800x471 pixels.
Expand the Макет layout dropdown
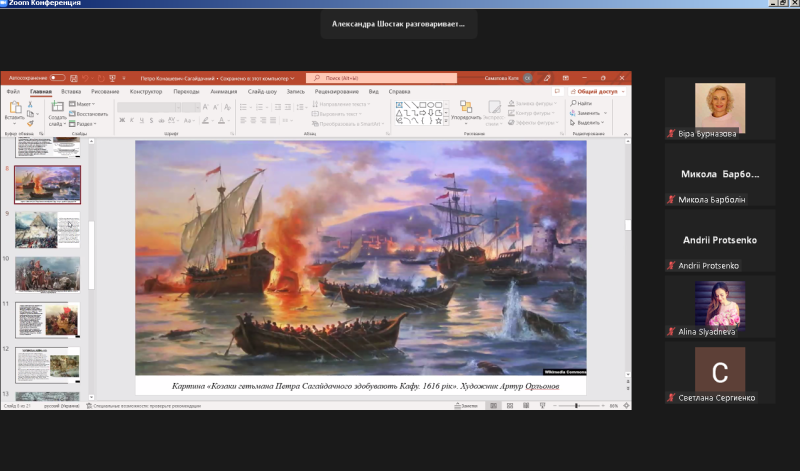pos(82,104)
